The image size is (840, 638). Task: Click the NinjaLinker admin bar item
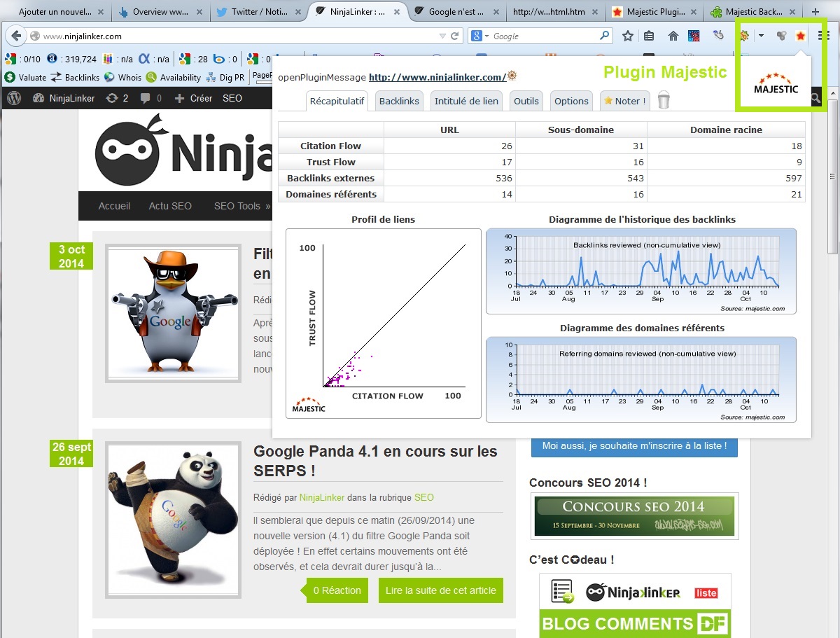pyautogui.click(x=64, y=99)
